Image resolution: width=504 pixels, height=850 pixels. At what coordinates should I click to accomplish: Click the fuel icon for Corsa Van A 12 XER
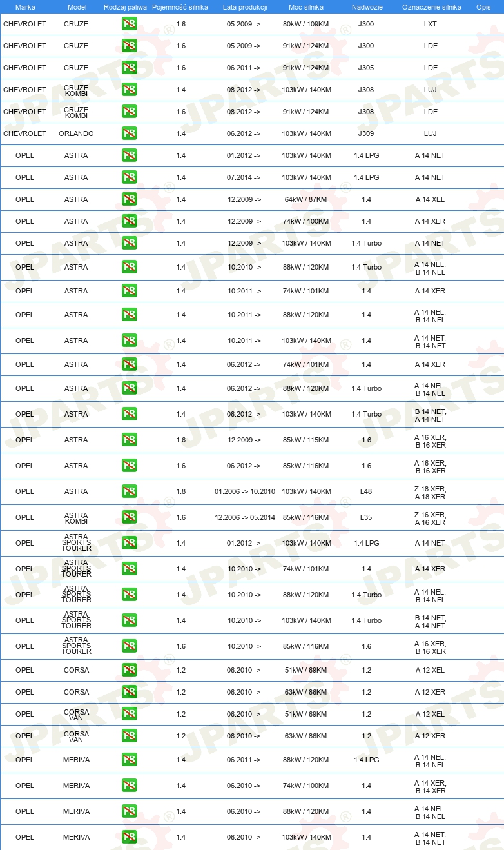point(129,736)
